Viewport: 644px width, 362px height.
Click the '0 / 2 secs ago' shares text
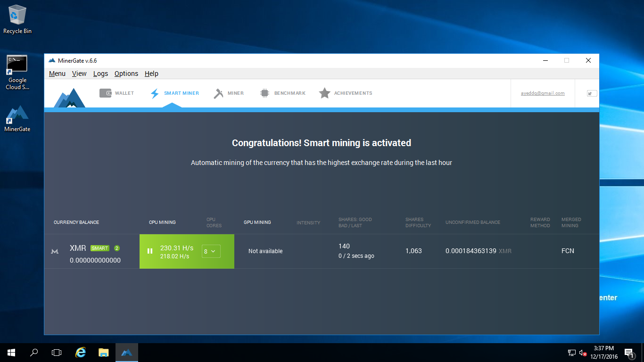pyautogui.click(x=356, y=256)
